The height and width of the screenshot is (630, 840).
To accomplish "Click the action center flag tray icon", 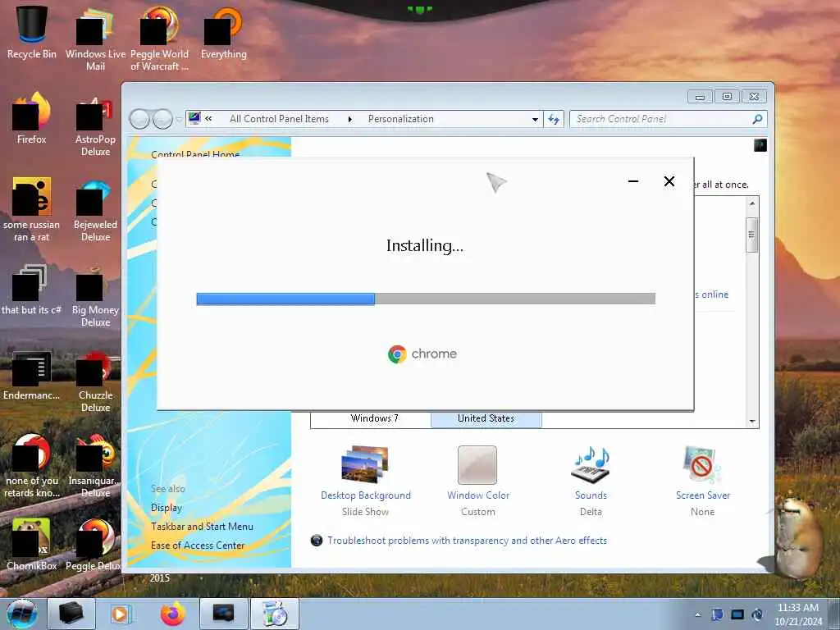I will point(717,614).
